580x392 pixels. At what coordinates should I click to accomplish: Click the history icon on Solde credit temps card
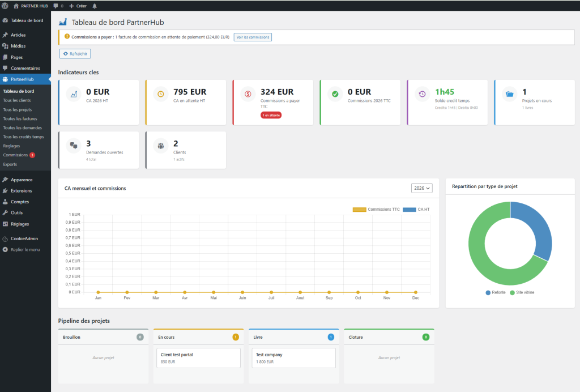click(423, 94)
